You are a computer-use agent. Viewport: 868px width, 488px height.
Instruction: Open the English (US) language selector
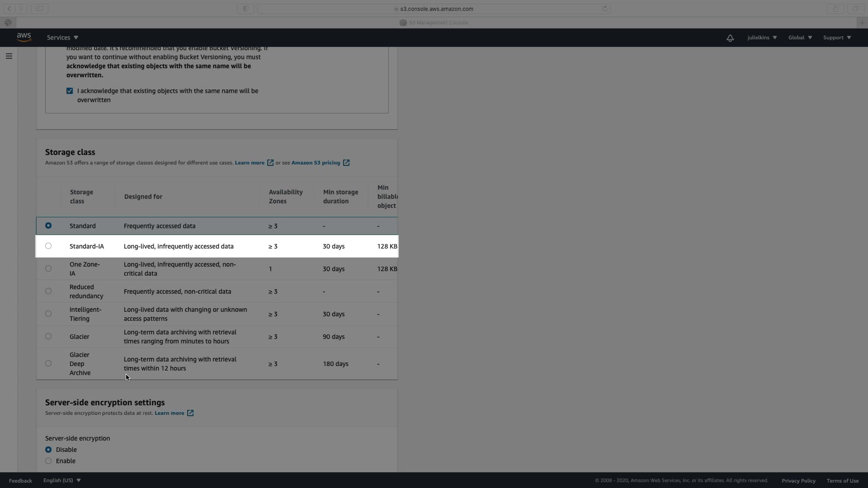pos(62,481)
